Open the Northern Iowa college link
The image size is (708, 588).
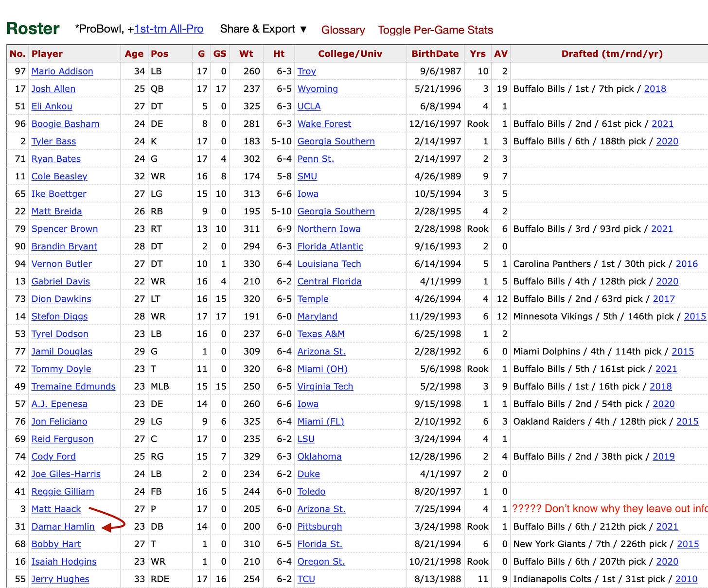pyautogui.click(x=329, y=229)
